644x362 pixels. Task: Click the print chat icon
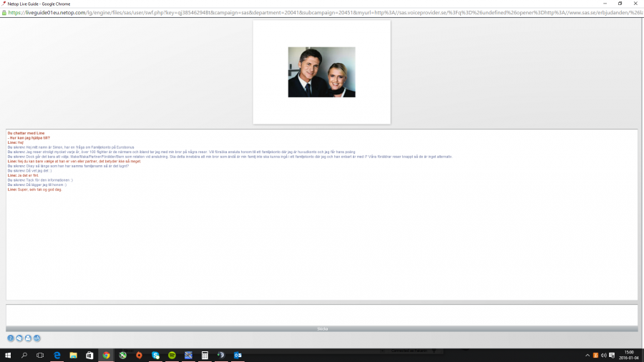[28, 338]
